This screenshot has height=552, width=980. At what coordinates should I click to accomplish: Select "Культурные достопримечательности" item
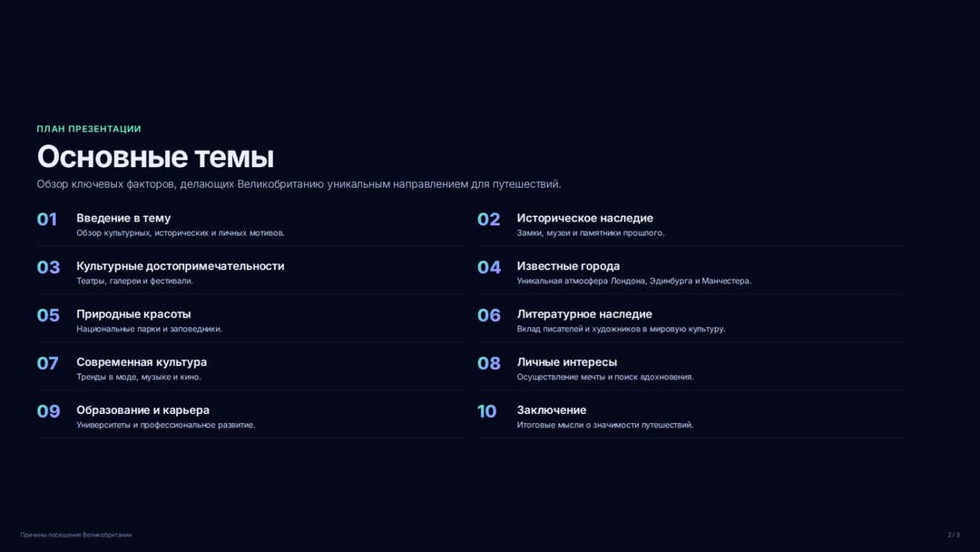[x=180, y=266]
